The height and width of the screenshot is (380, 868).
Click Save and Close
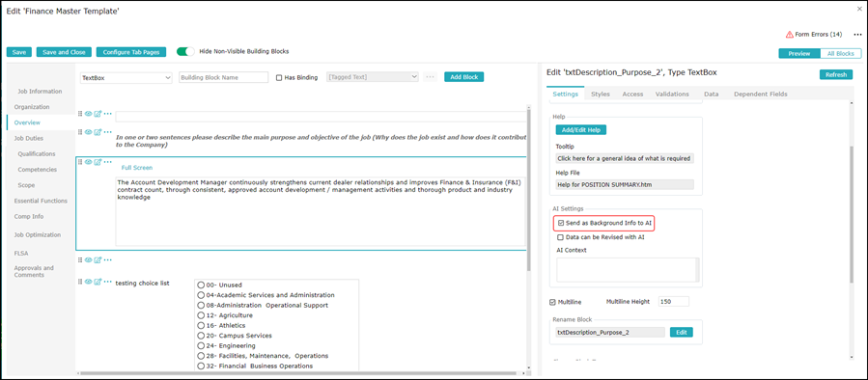click(64, 52)
